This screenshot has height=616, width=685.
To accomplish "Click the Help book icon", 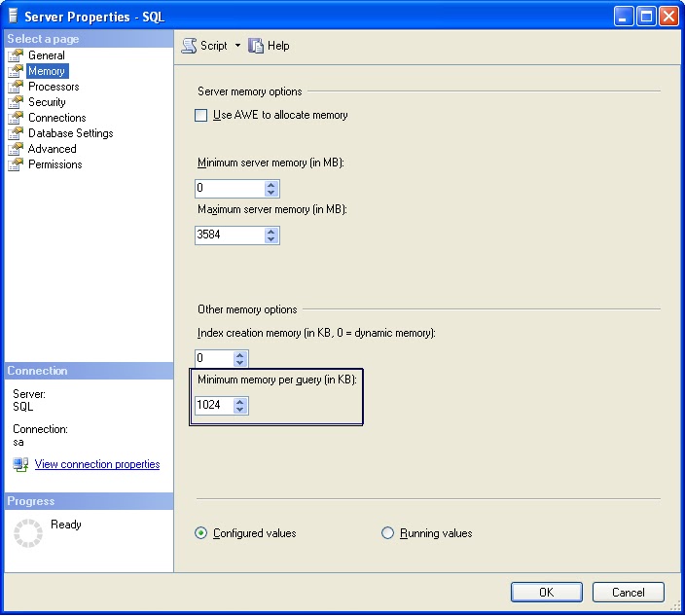I will (256, 46).
